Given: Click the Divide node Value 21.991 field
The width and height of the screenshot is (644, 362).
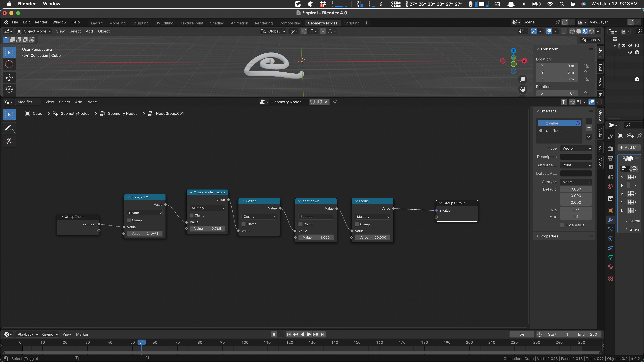Looking at the screenshot, I should pos(145,234).
